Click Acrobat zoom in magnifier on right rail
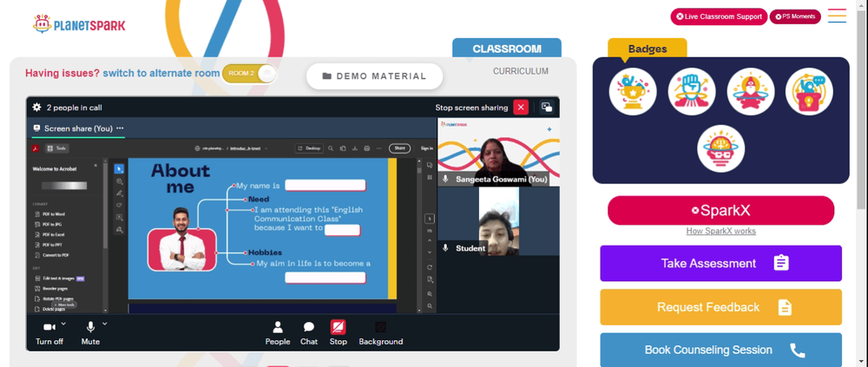 pyautogui.click(x=430, y=294)
